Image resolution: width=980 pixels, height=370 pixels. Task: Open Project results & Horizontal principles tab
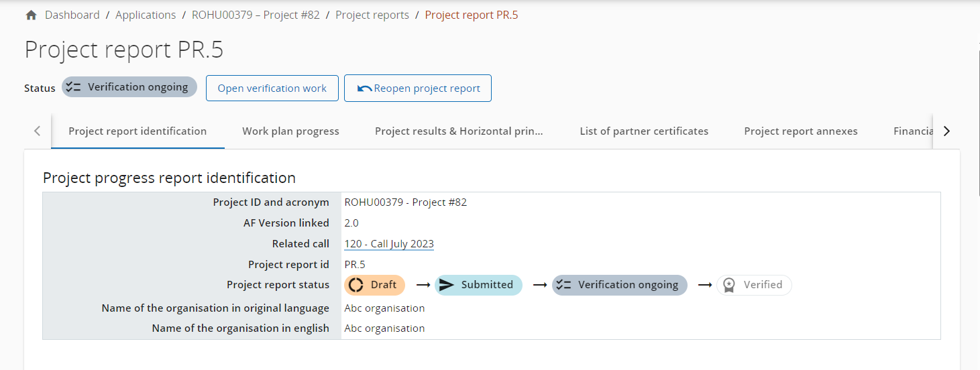pyautogui.click(x=459, y=131)
